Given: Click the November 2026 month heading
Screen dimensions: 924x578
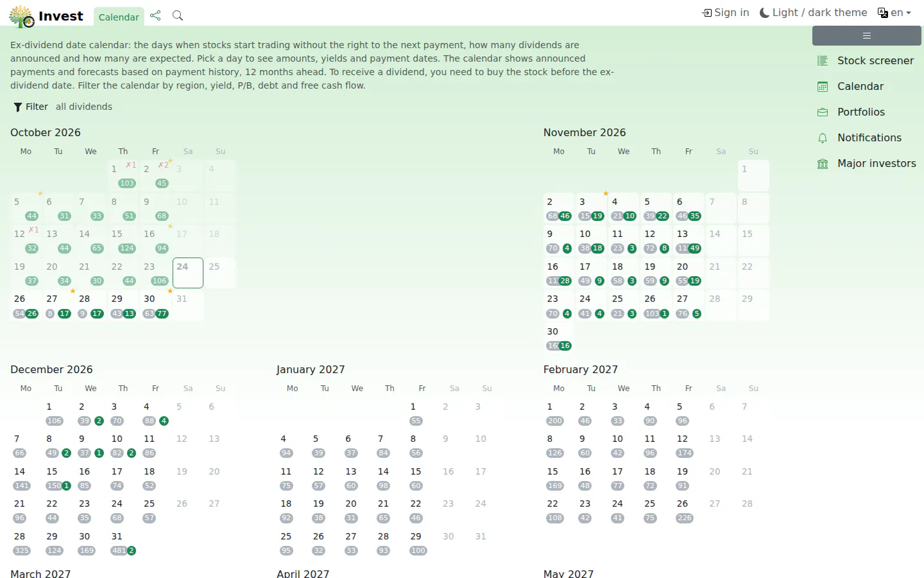Looking at the screenshot, I should click(x=585, y=132).
